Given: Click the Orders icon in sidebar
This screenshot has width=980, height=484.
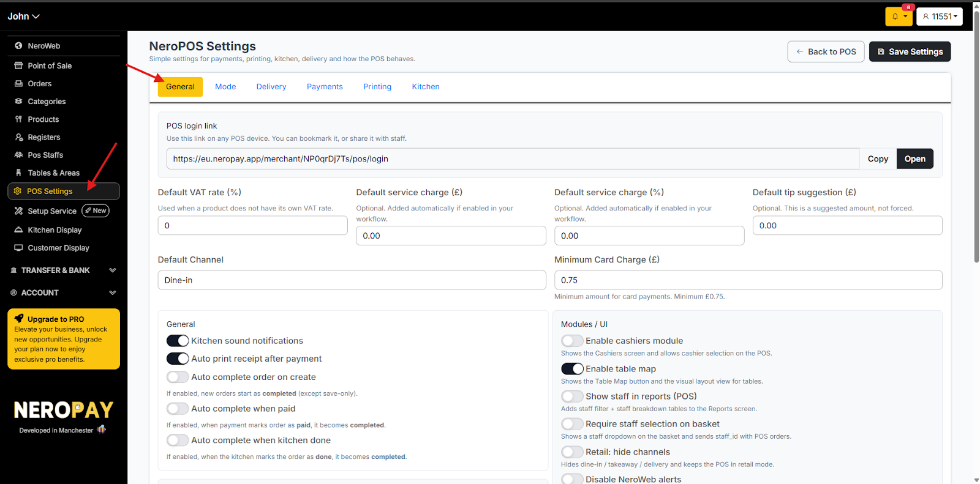Looking at the screenshot, I should pos(18,84).
